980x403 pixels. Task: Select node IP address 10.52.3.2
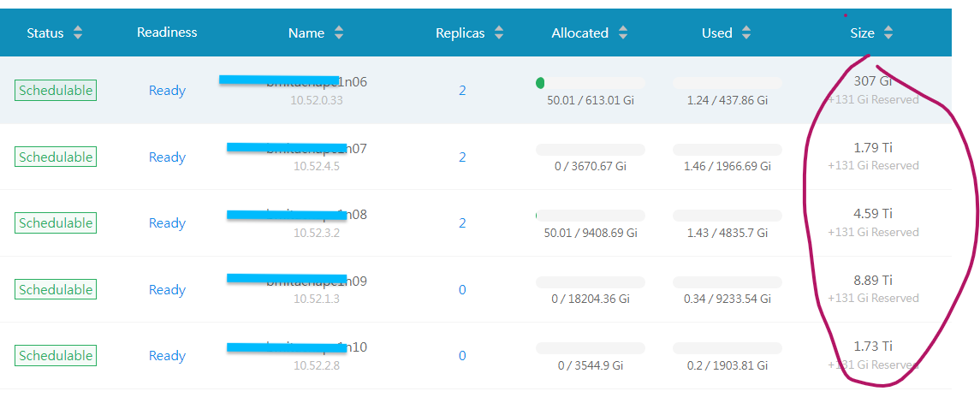316,233
